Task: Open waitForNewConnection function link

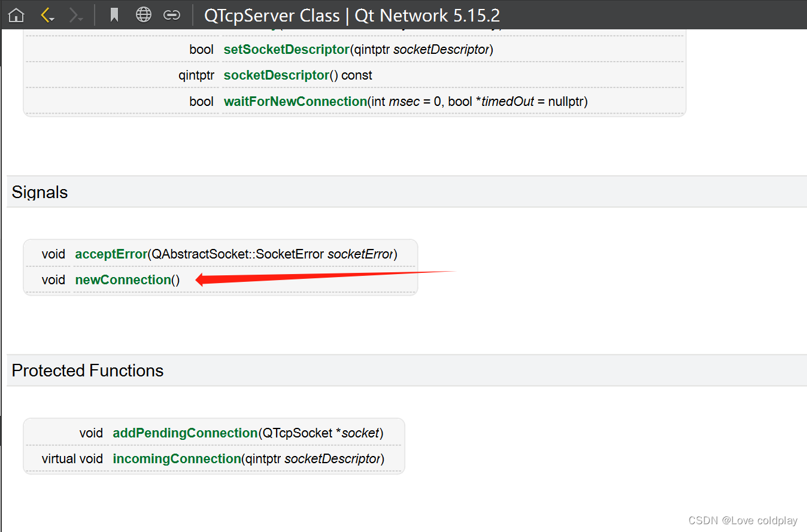Action: click(x=295, y=102)
